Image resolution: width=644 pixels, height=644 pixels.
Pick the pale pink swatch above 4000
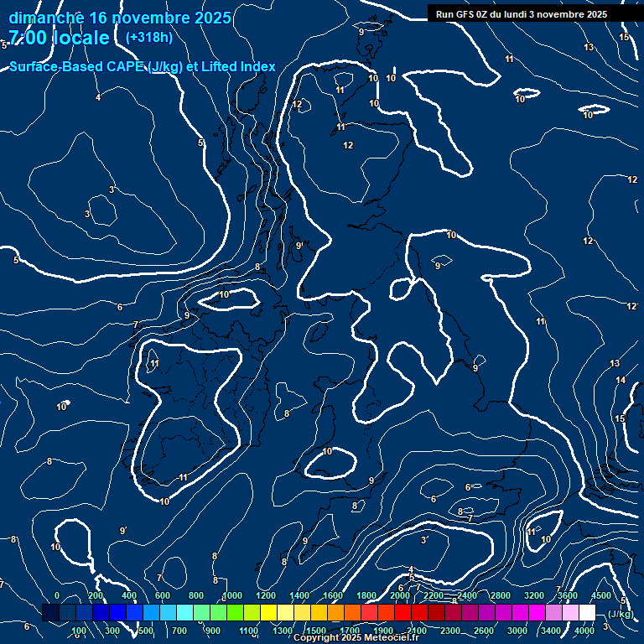570,612
